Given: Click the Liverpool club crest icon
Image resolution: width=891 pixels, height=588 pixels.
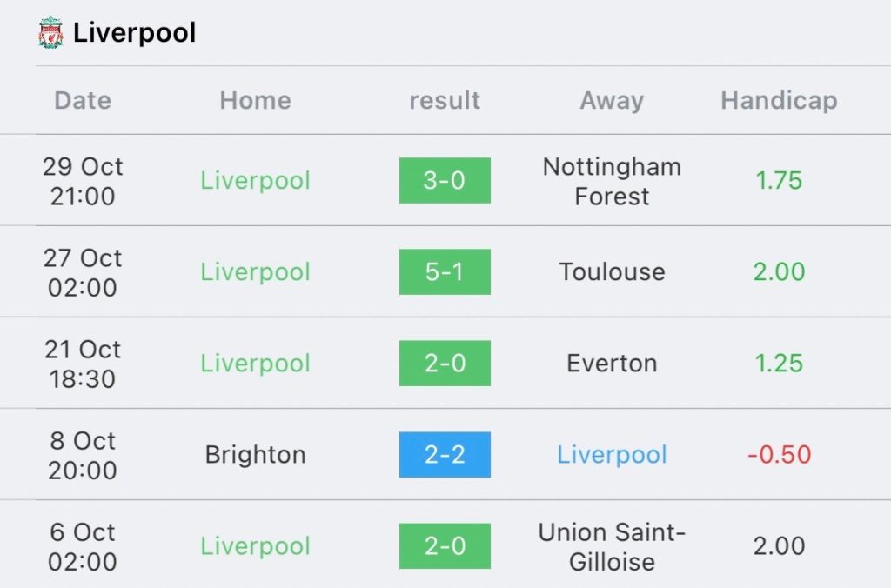Looking at the screenshot, I should click(x=50, y=33).
